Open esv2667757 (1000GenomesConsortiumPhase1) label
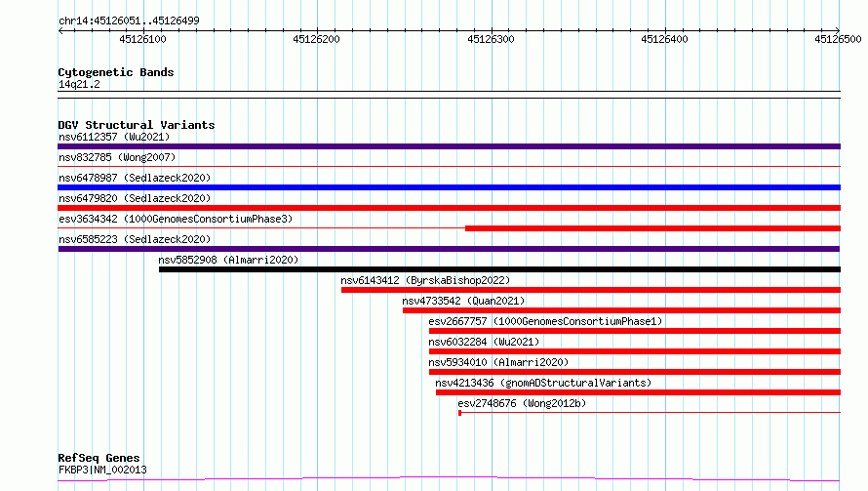This screenshot has width=868, height=491. click(x=545, y=321)
